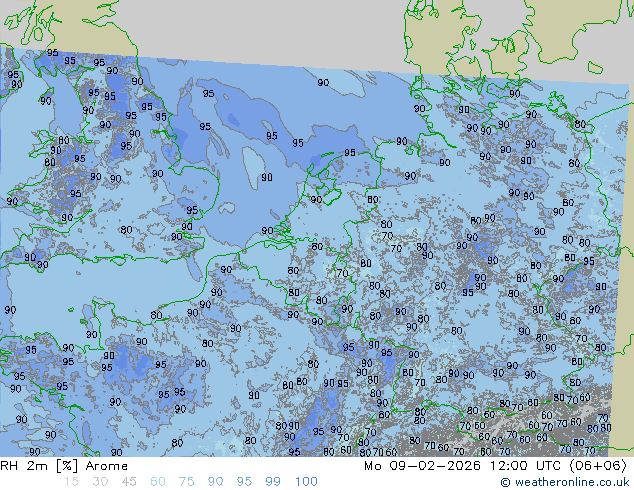
Task: Click the copyright symbol before weatheronline
Action: 506,482
